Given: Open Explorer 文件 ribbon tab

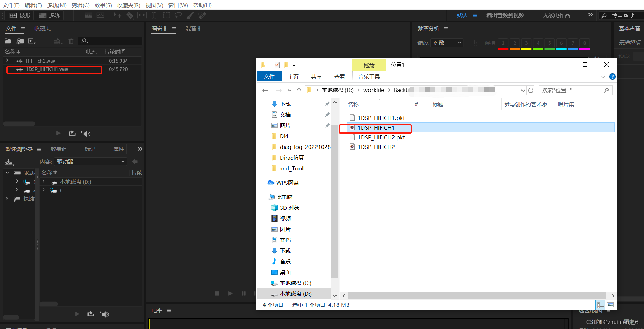Looking at the screenshot, I should tap(269, 77).
